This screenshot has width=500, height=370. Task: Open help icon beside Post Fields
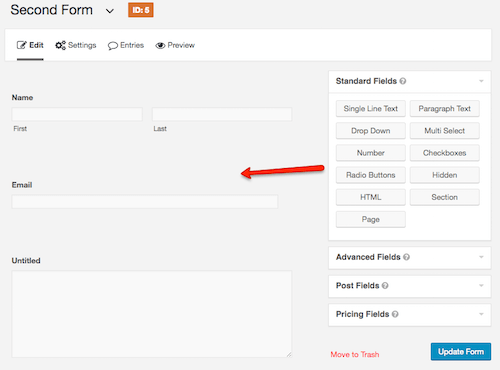[385, 286]
